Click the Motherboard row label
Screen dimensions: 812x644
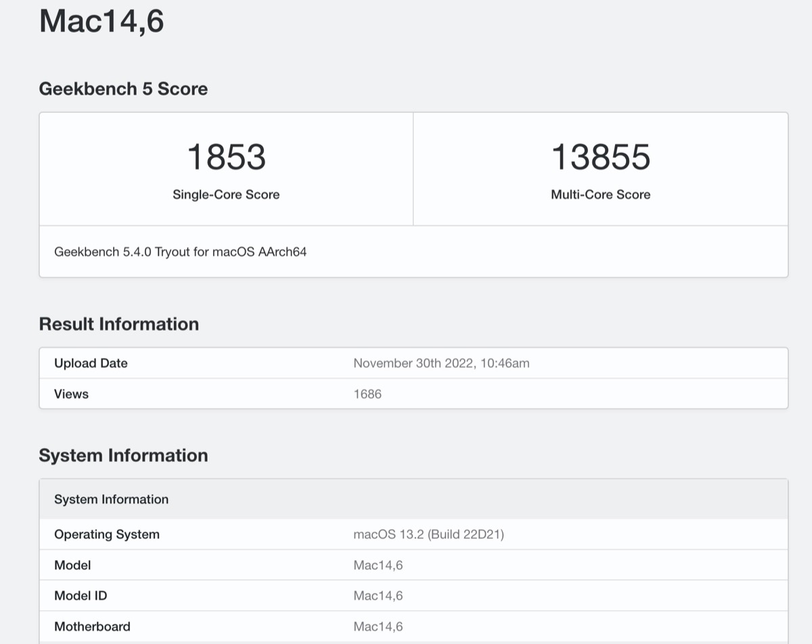92,626
